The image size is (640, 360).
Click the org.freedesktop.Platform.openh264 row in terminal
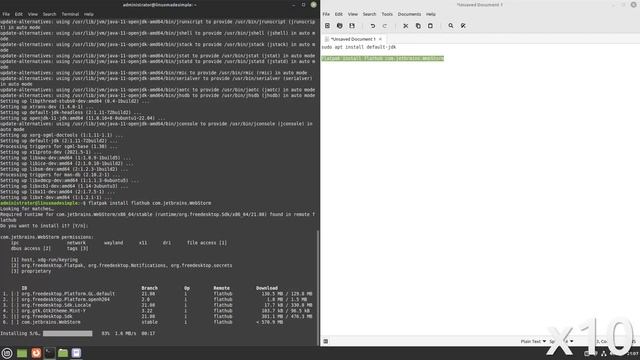tap(157, 299)
